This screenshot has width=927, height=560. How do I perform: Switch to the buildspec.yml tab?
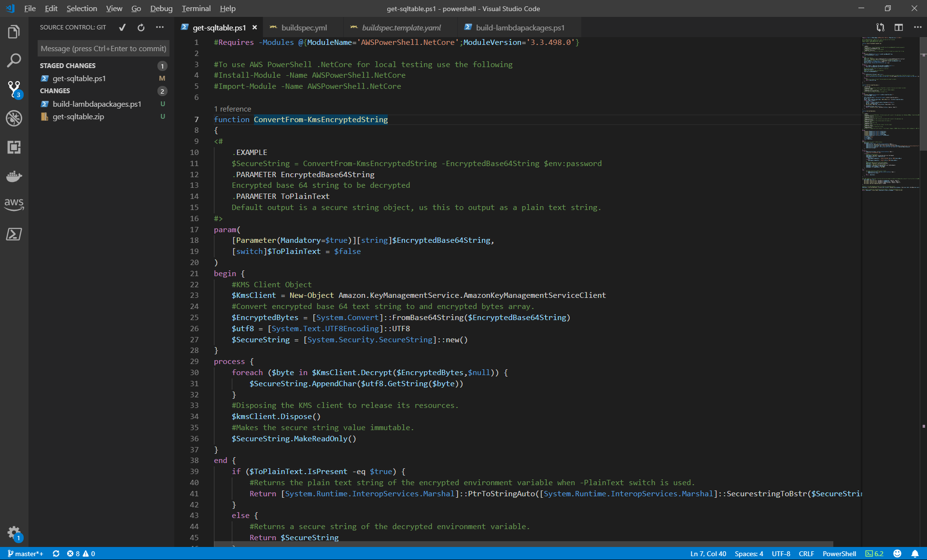point(304,28)
